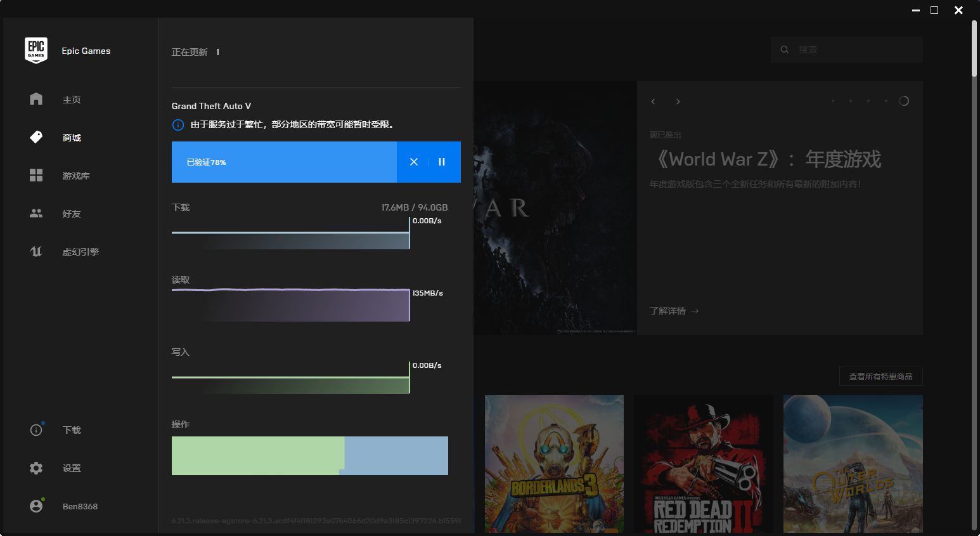Open the Borderlands 3 game thumbnail
Image resolution: width=980 pixels, height=536 pixels.
click(554, 464)
